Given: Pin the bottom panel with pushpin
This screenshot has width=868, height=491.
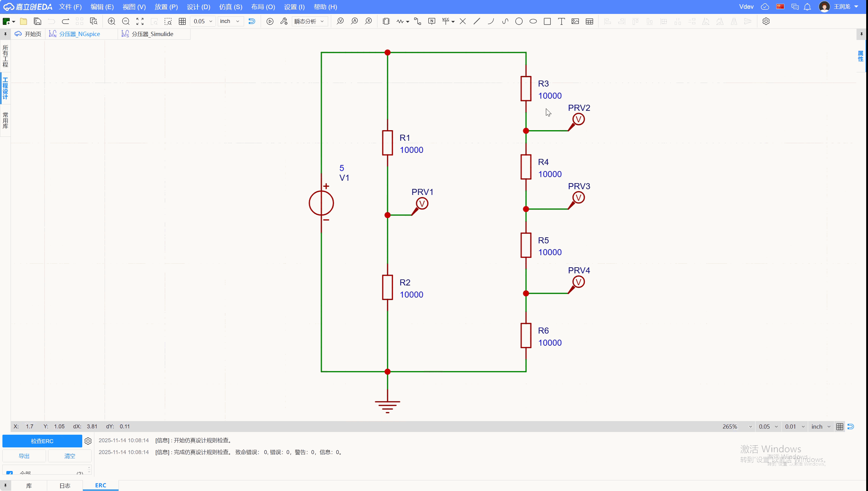Looking at the screenshot, I should (x=5, y=485).
